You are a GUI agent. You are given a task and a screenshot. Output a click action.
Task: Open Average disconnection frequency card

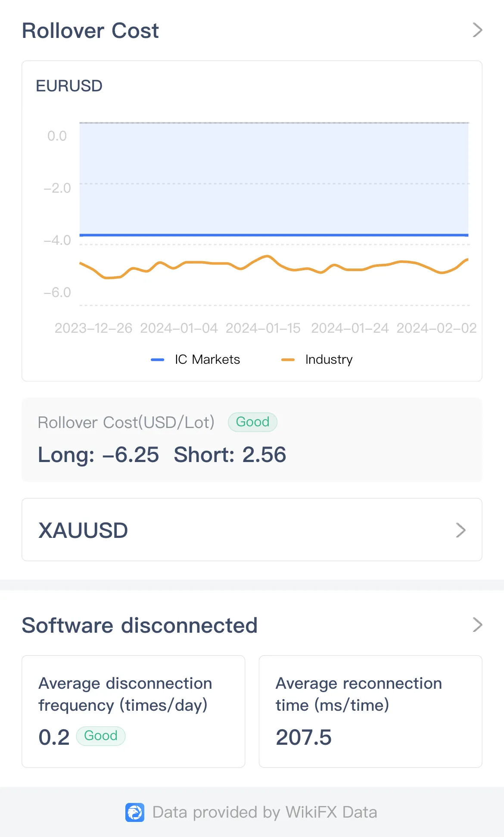click(x=134, y=712)
